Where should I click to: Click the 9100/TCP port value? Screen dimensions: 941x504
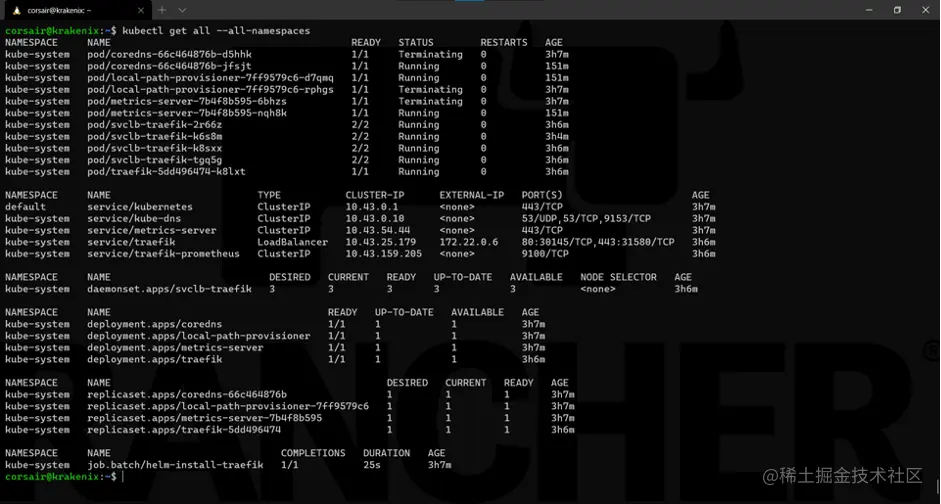tap(546, 254)
